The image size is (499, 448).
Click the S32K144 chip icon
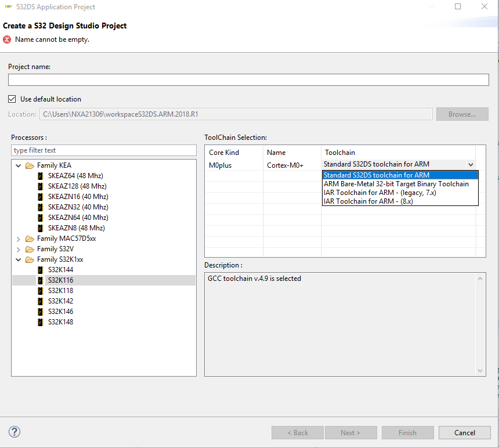tap(40, 270)
